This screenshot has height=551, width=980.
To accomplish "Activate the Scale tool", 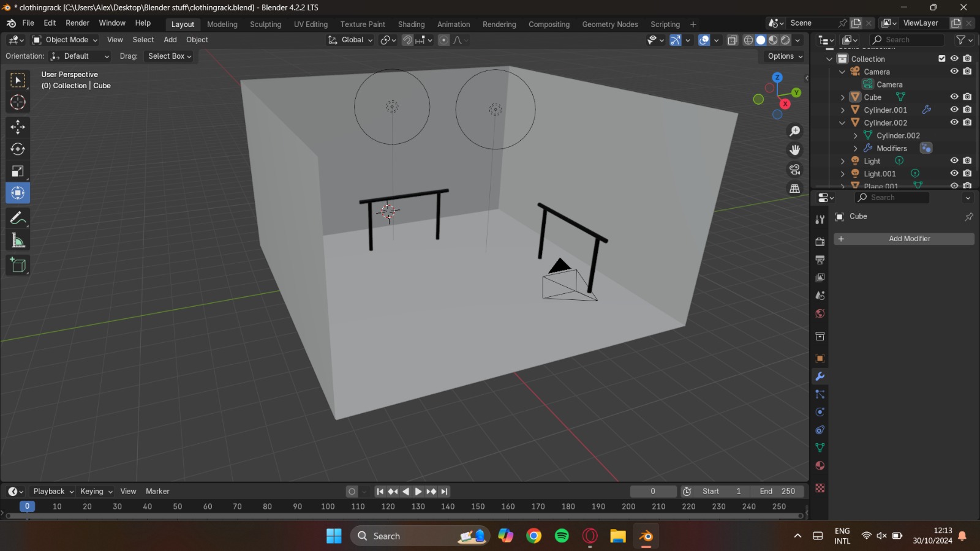I will (x=18, y=171).
